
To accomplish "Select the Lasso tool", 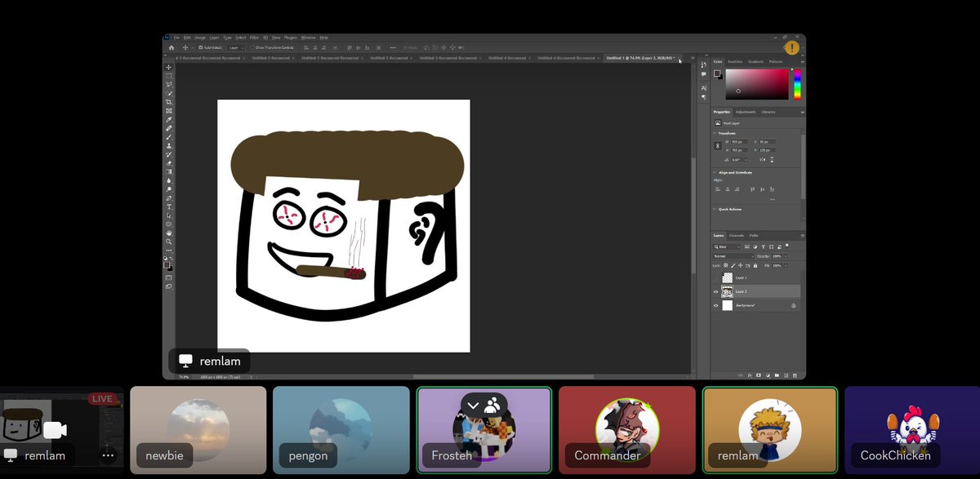I will [169, 85].
